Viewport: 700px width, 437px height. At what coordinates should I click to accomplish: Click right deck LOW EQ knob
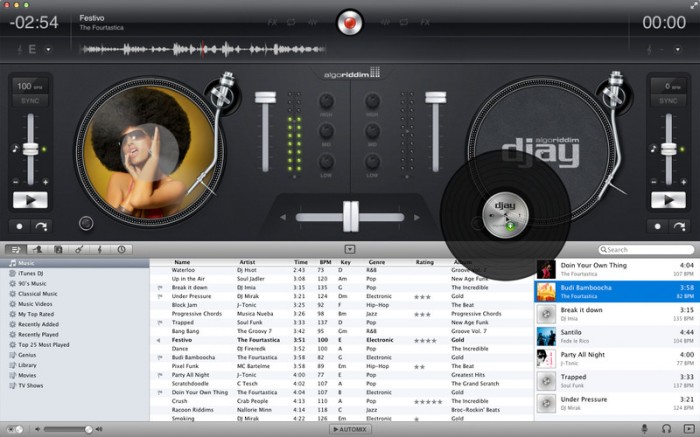[372, 161]
